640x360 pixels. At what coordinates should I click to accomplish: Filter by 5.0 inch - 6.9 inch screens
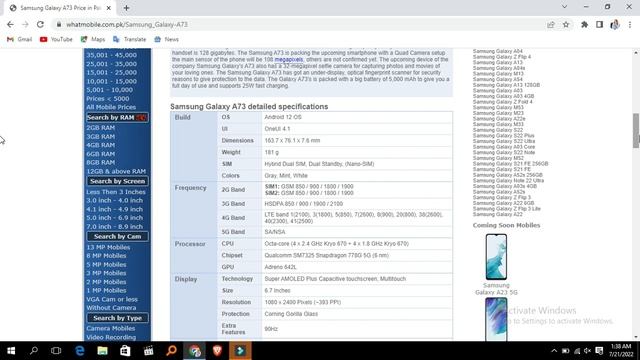(114, 218)
